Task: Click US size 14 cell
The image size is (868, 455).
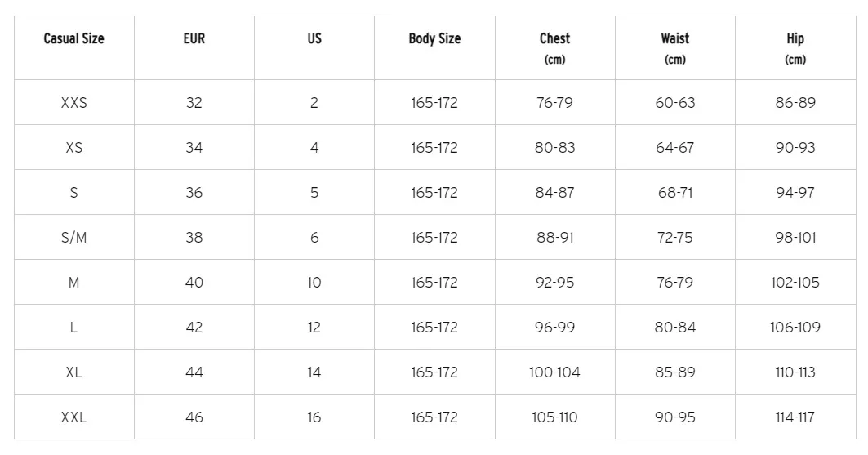Action: click(314, 372)
